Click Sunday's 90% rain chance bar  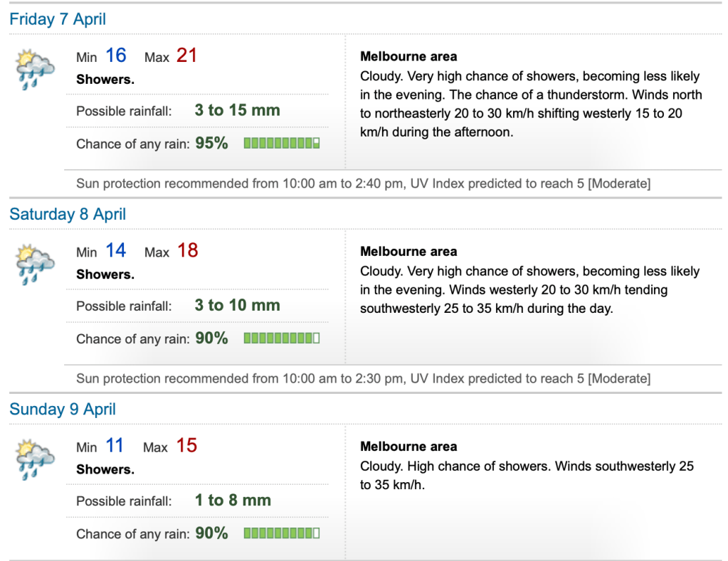click(282, 533)
